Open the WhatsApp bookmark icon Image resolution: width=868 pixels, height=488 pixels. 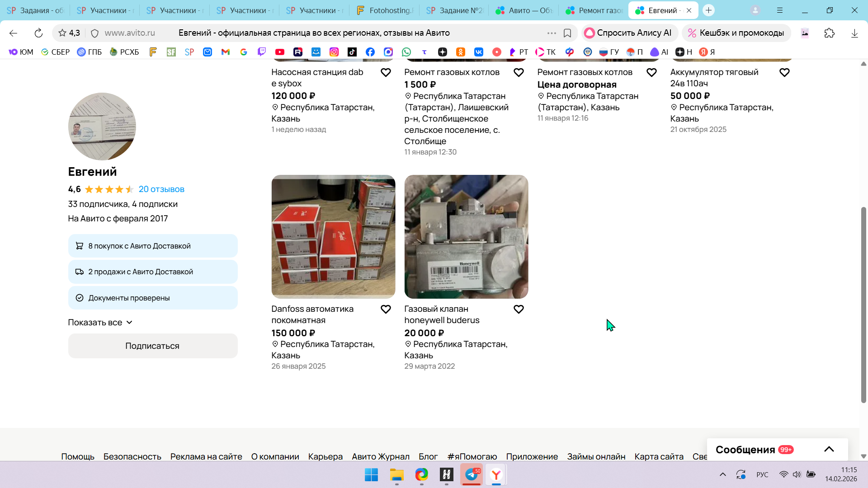tap(406, 52)
